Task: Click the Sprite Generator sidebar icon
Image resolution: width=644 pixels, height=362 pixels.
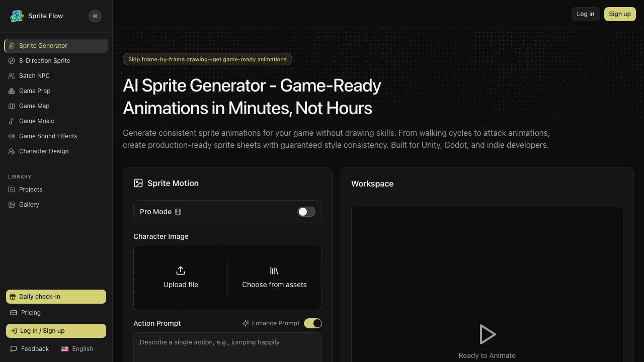Action: pyautogui.click(x=12, y=46)
